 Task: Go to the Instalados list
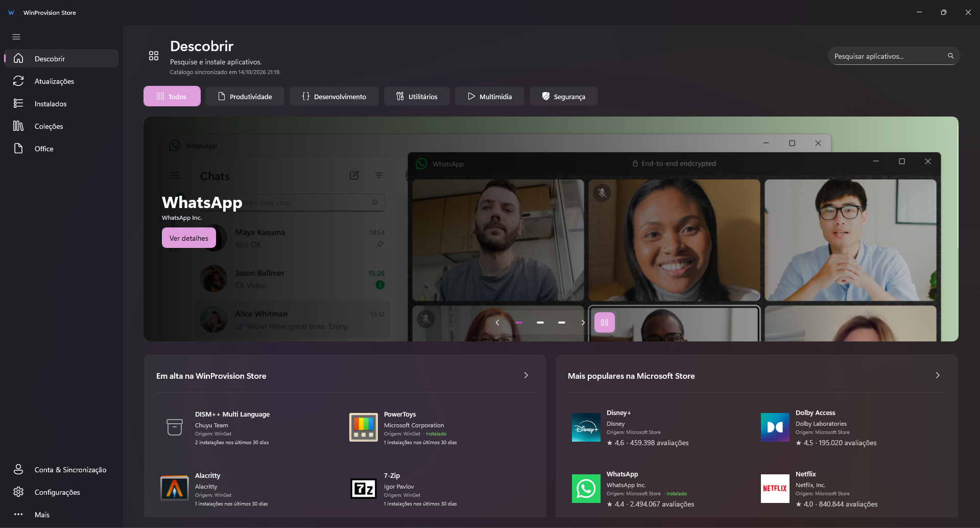[x=61, y=104]
